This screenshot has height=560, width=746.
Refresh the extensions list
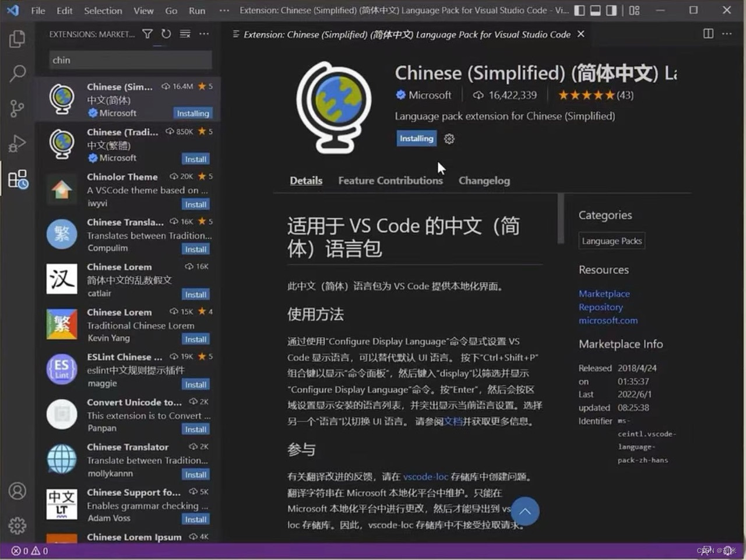pyautogui.click(x=166, y=34)
